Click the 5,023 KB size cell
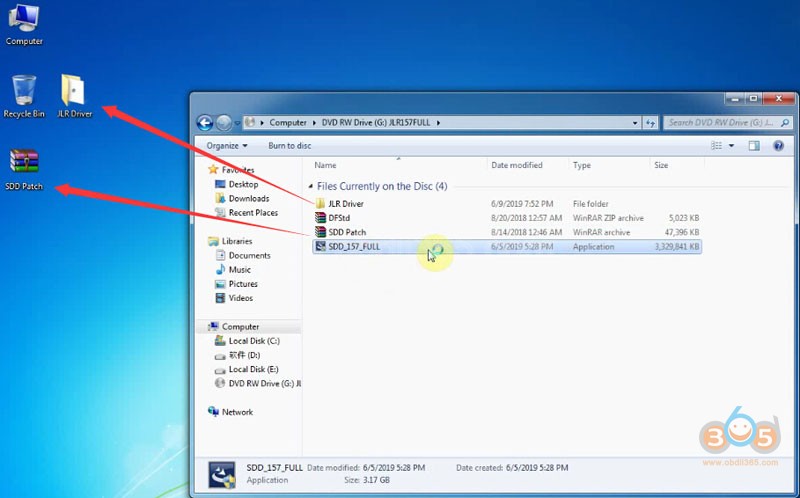The height and width of the screenshot is (498, 800). (684, 218)
